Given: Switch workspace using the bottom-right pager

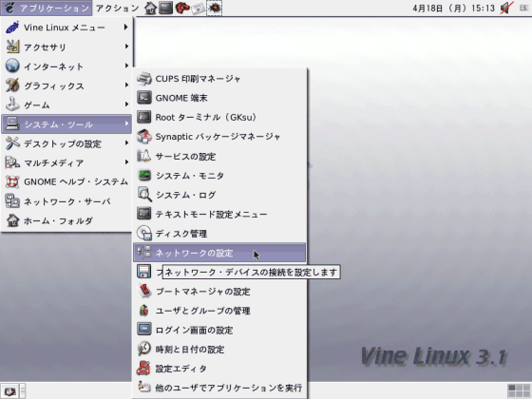Looking at the screenshot, I should click(x=519, y=391).
